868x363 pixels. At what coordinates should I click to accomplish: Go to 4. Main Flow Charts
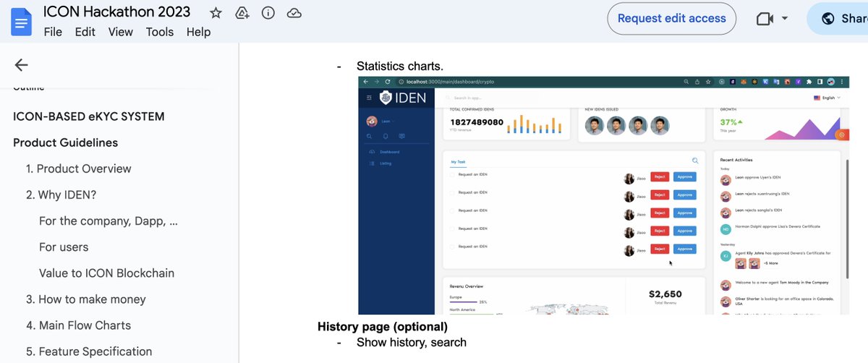pyautogui.click(x=79, y=325)
